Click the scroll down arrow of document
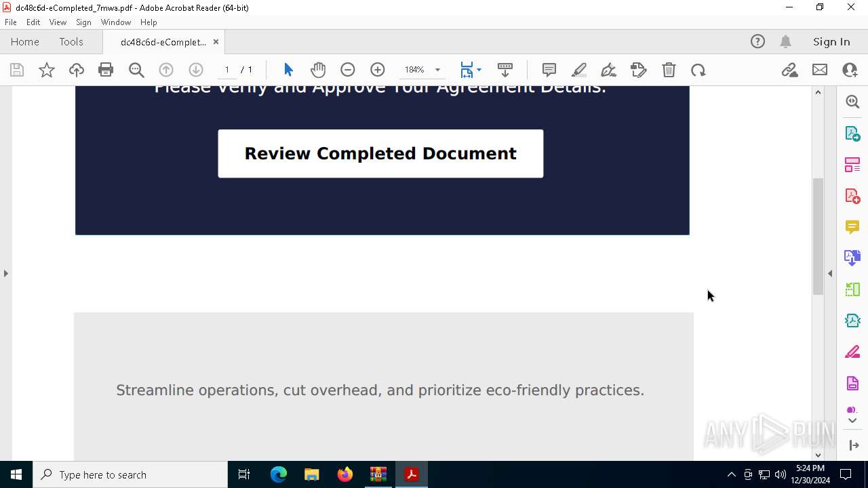The image size is (868, 488). click(818, 455)
